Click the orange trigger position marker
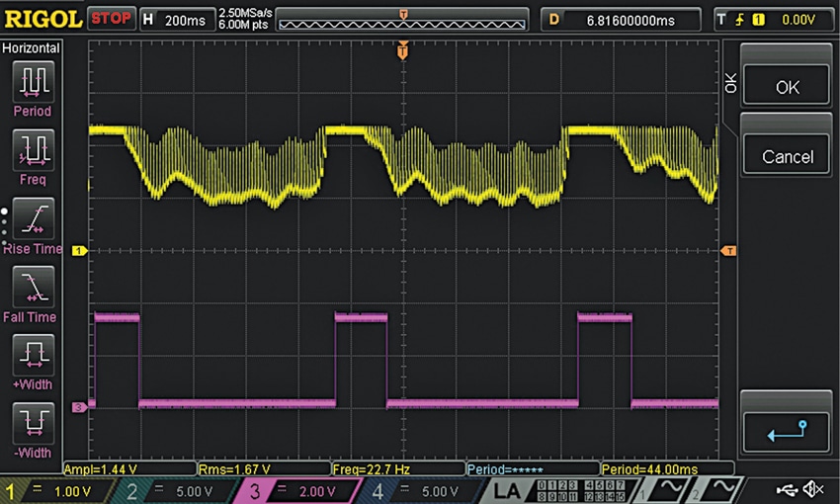This screenshot has height=504, width=840. coord(402,48)
